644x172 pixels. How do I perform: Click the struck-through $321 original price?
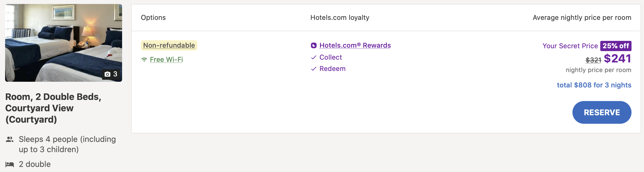(x=593, y=60)
